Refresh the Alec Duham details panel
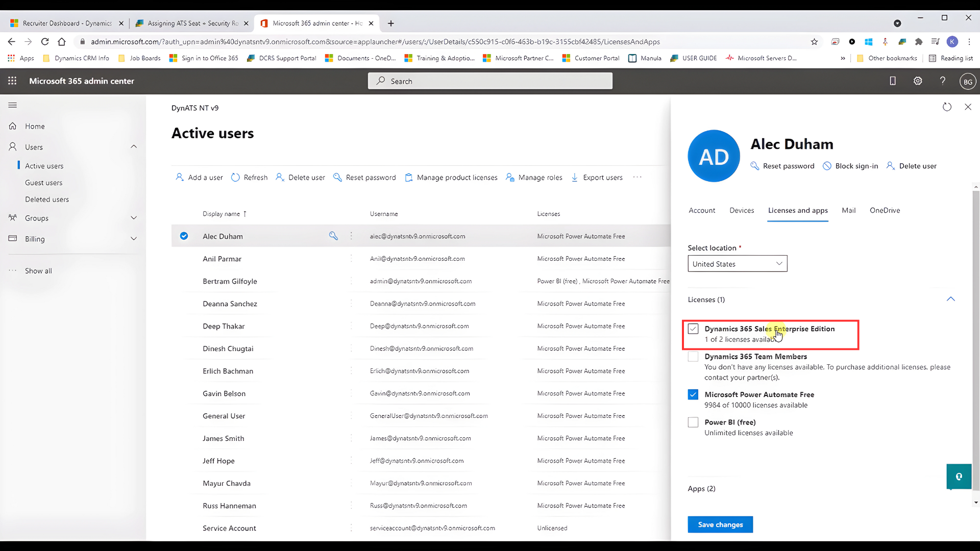Viewport: 980px width, 551px height. tap(947, 107)
